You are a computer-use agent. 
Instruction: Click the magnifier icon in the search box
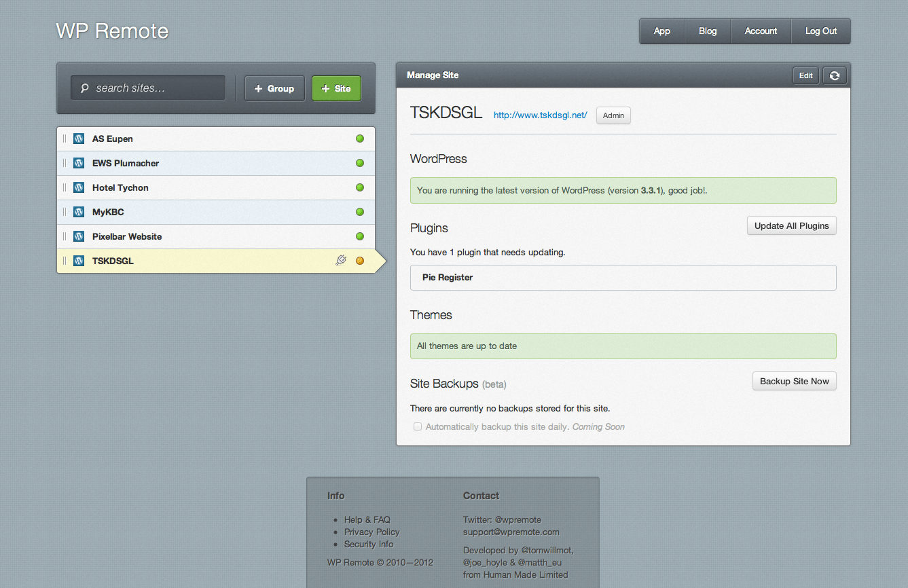[84, 88]
